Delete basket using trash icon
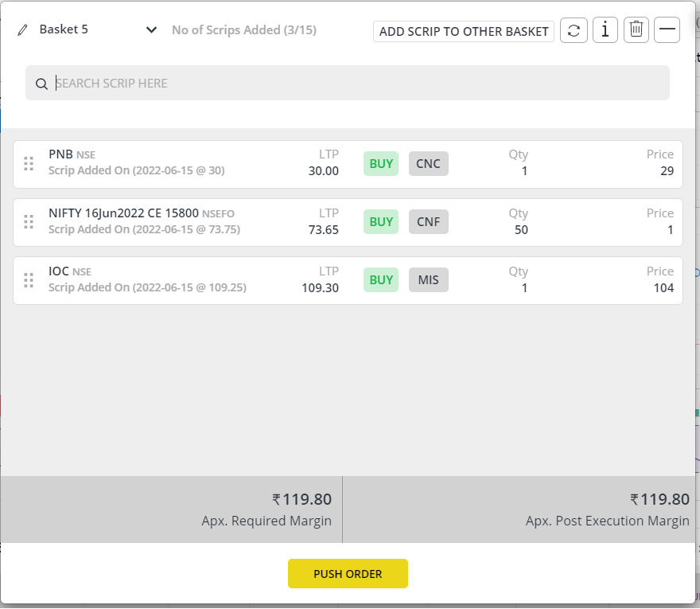This screenshot has height=609, width=700. coord(636,30)
